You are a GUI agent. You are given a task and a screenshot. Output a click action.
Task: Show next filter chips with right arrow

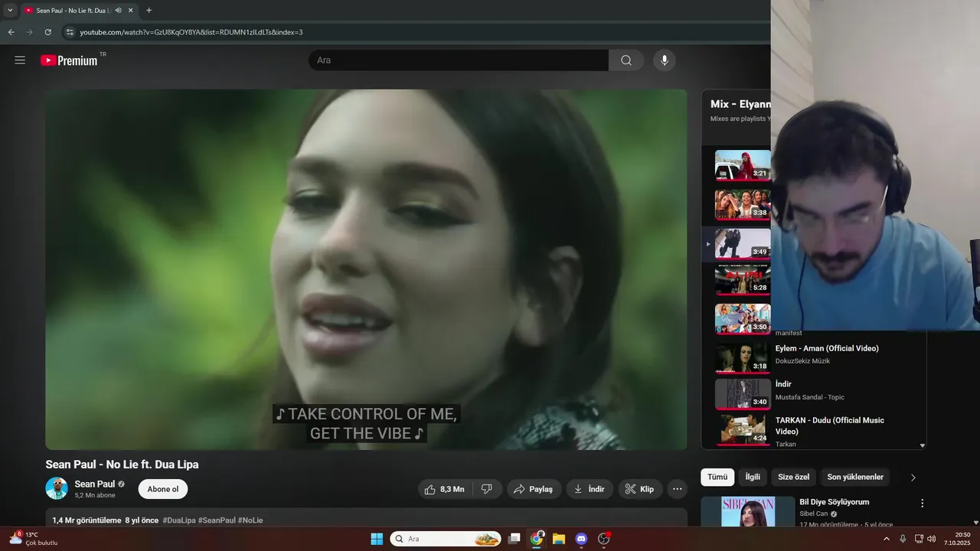tap(913, 478)
